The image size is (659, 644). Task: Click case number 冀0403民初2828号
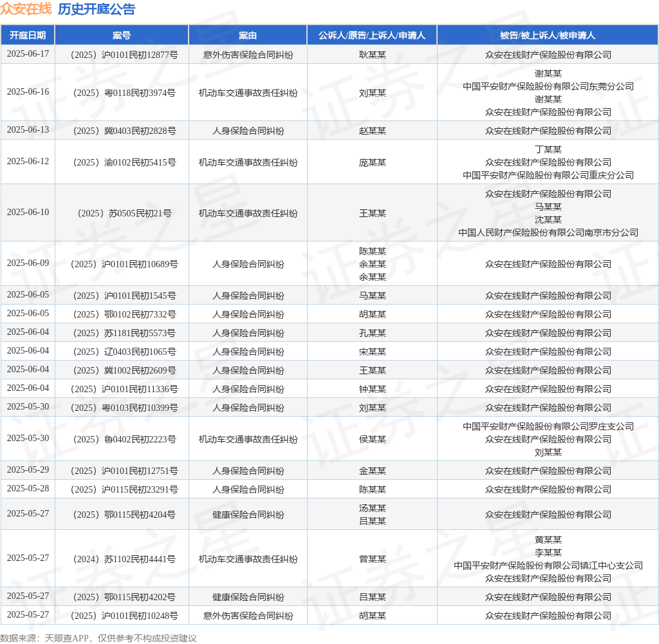(124, 131)
